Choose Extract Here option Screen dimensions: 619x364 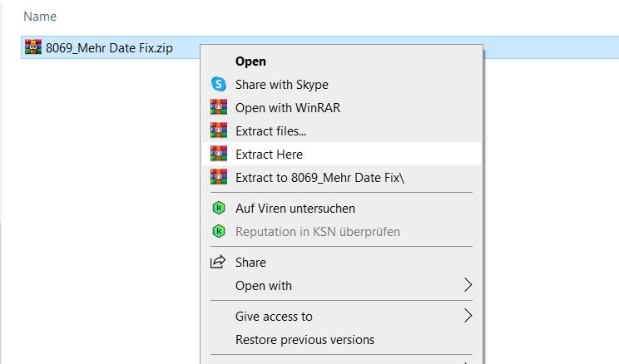[x=269, y=154]
